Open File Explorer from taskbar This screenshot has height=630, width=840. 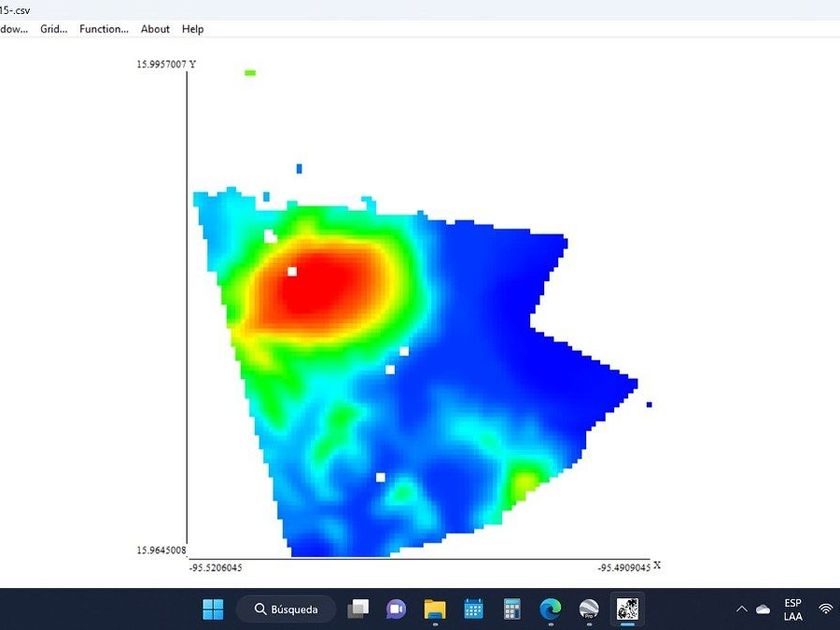[435, 609]
